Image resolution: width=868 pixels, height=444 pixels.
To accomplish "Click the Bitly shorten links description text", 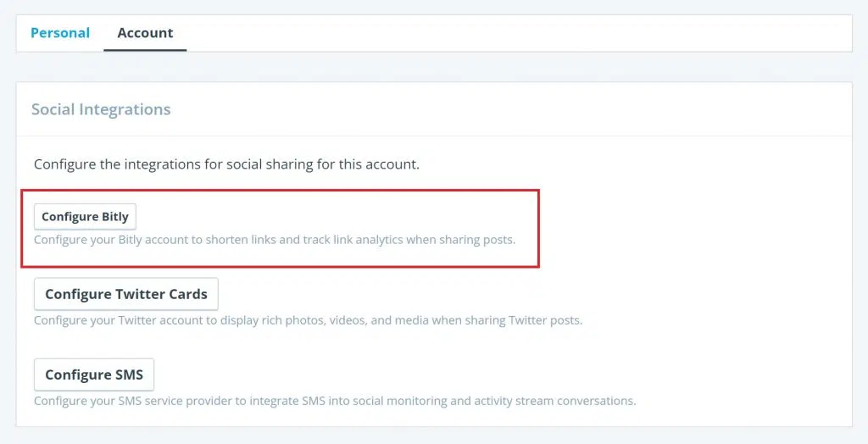I will [x=274, y=240].
